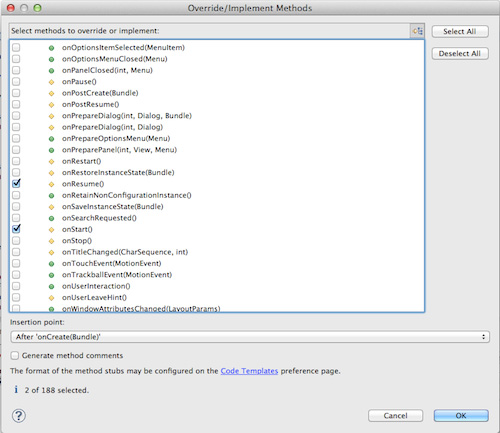Uncheck the onStart() method checkbox
Viewport: 500px width, 433px height.
point(16,229)
